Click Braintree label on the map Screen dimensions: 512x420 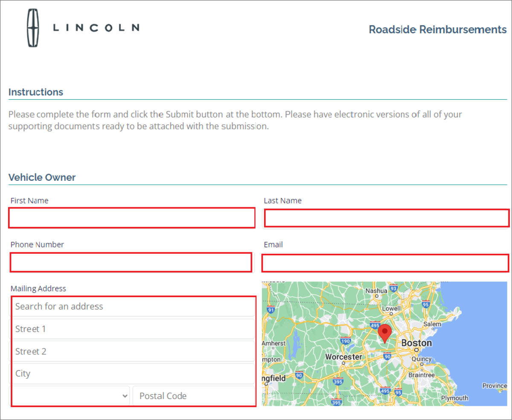click(x=422, y=375)
